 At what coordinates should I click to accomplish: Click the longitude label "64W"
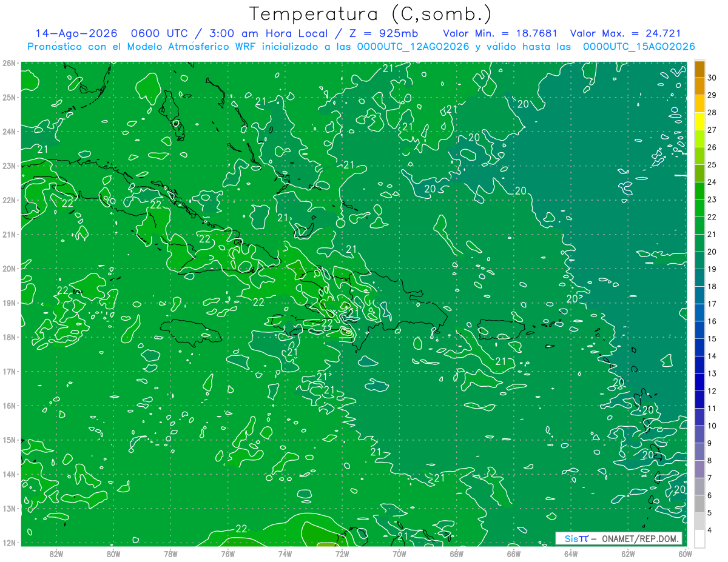click(571, 554)
